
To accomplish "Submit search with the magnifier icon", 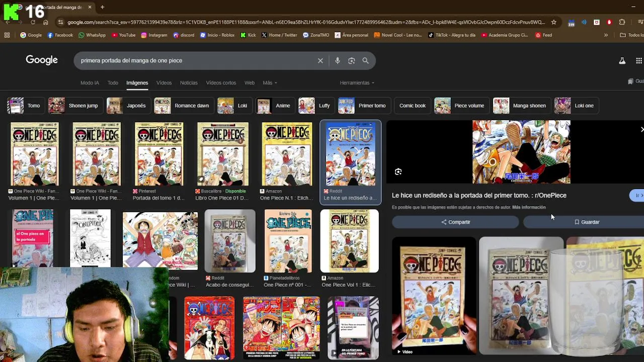I will pyautogui.click(x=365, y=60).
